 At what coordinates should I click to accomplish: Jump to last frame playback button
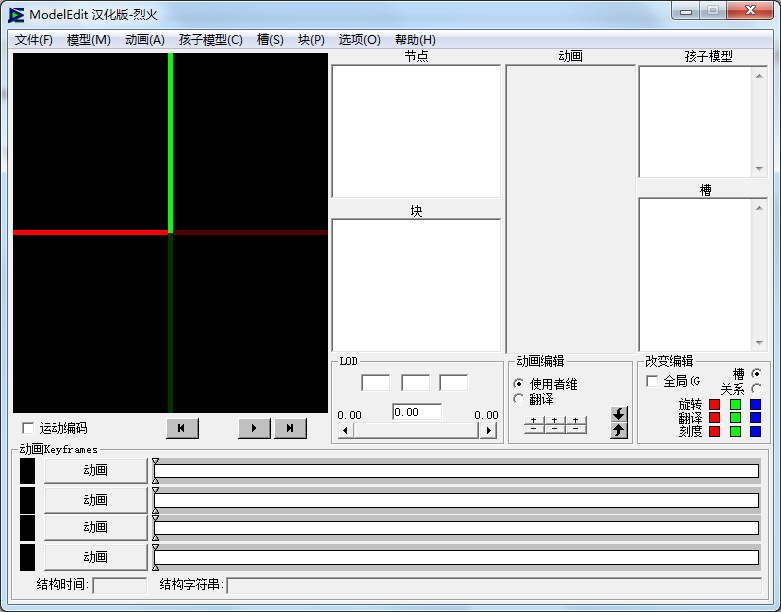pos(290,428)
